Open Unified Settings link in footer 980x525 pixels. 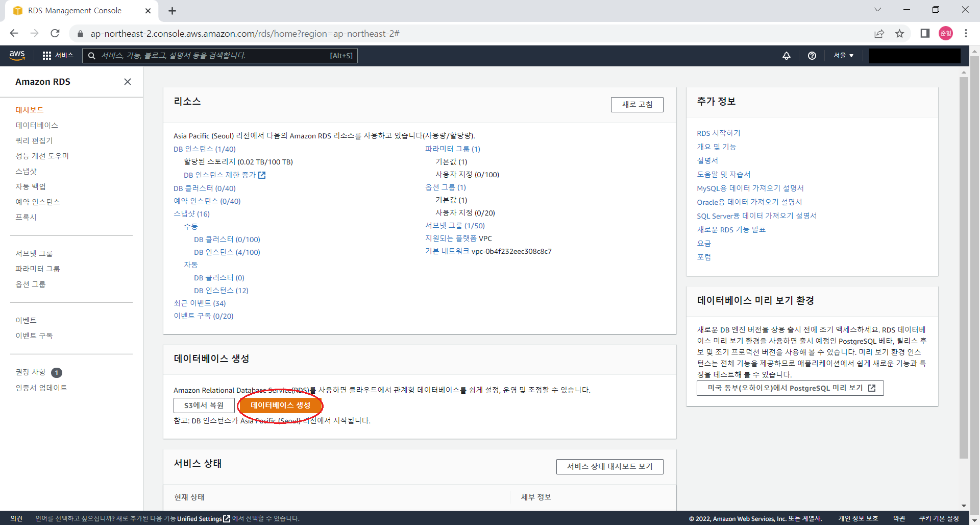click(x=204, y=518)
